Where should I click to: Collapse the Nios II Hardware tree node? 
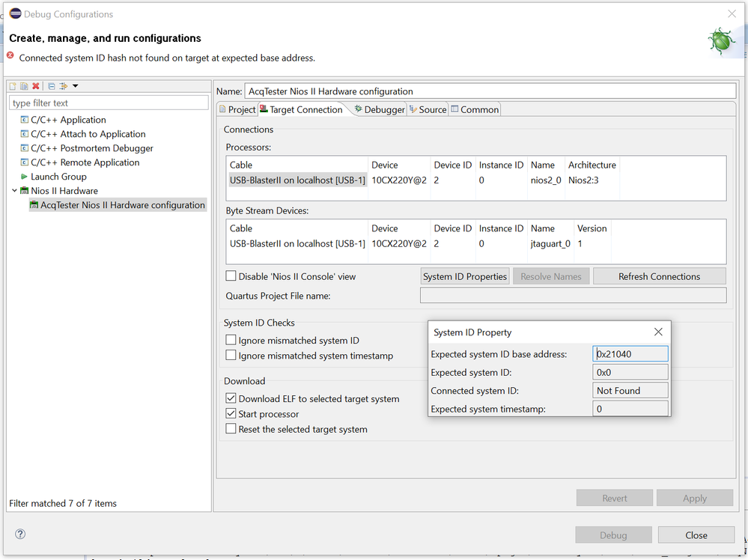pos(14,191)
